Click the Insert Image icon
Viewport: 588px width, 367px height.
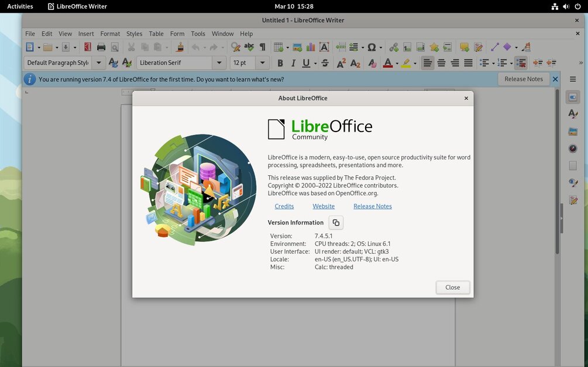click(297, 47)
